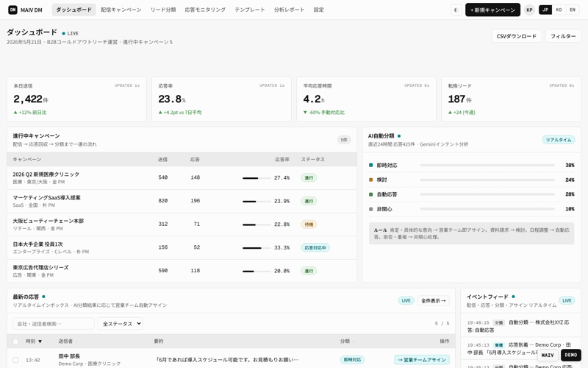Click the LIVE indicator beside ダッシュボード title
The width and height of the screenshot is (588, 368).
coord(70,33)
